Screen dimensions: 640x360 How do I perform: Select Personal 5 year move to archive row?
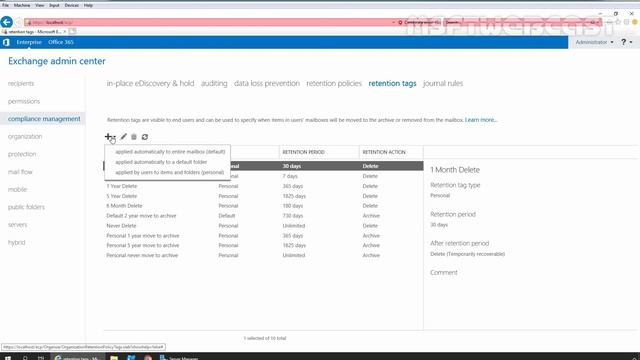click(263, 245)
